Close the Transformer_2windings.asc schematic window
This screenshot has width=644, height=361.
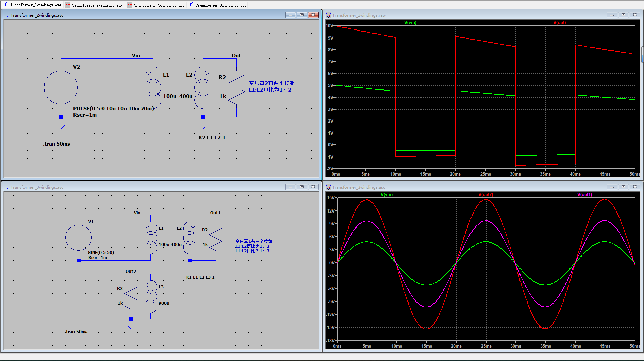[313, 15]
